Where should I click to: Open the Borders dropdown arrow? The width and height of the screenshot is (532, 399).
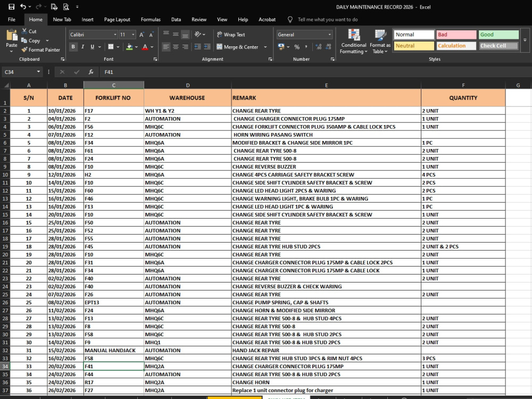tap(118, 47)
